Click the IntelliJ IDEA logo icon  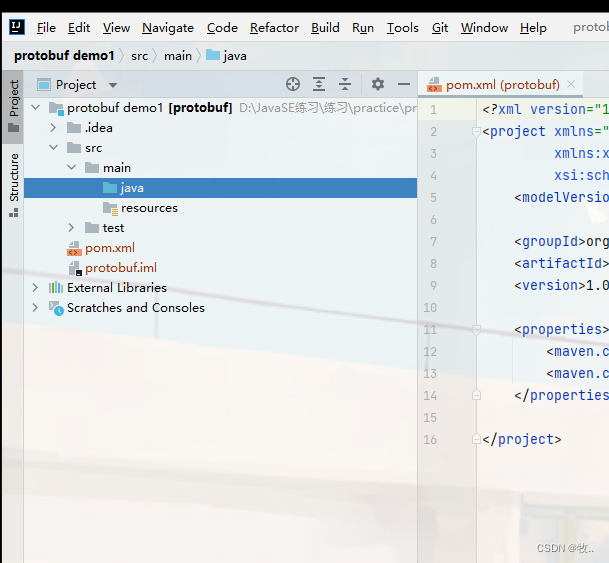tap(17, 27)
